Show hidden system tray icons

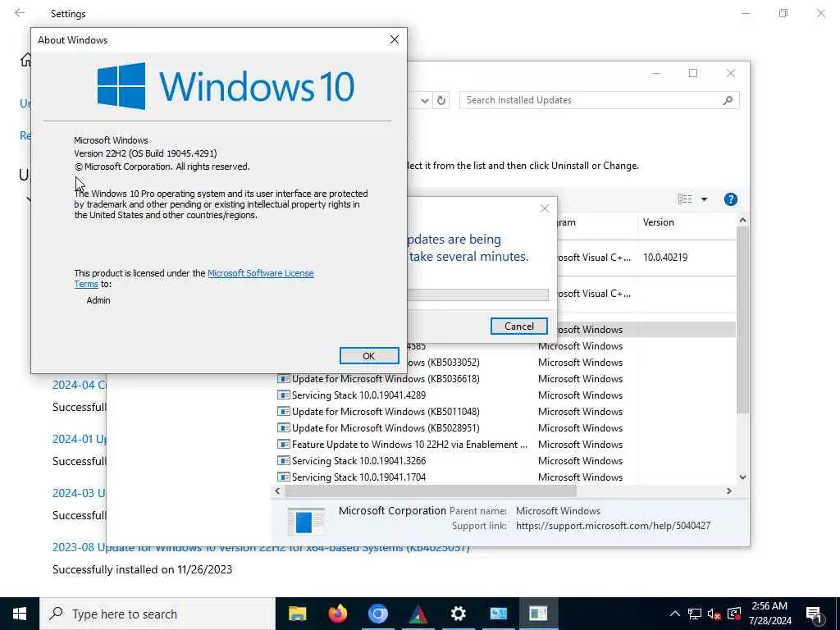675,614
